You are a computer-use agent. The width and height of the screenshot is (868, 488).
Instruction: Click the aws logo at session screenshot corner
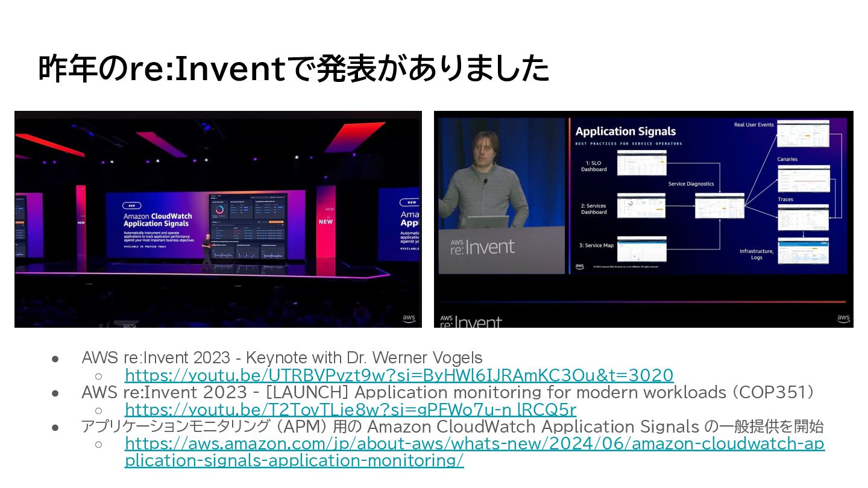tap(843, 318)
